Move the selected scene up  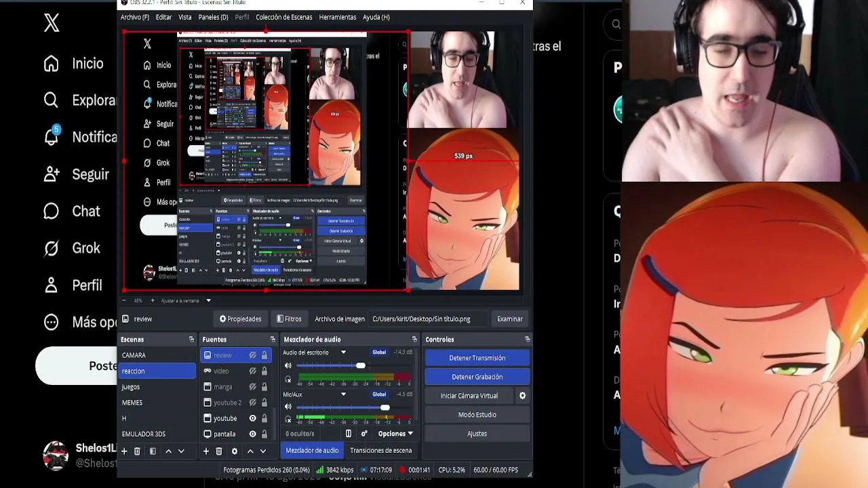tap(168, 451)
